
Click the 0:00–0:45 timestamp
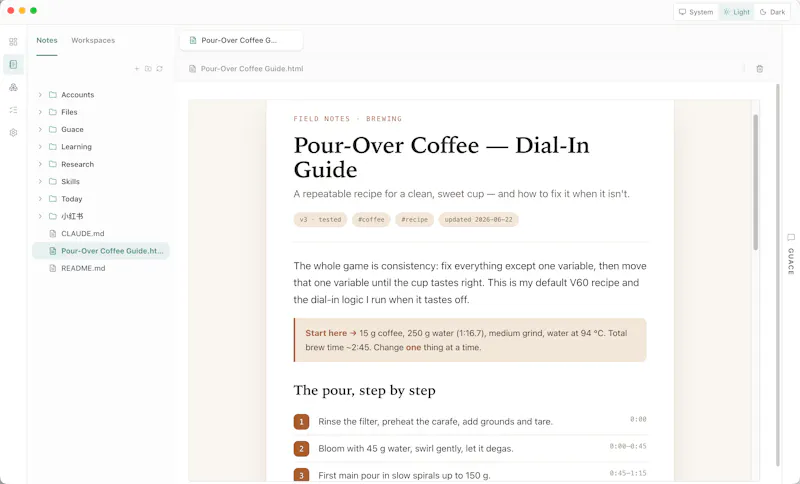coord(628,446)
